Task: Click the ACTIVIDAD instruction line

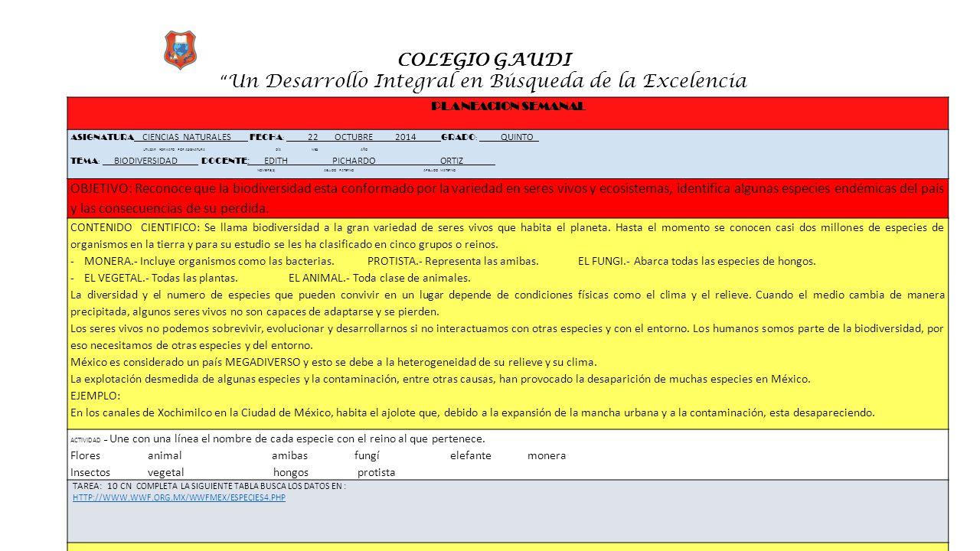Action: click(x=277, y=439)
